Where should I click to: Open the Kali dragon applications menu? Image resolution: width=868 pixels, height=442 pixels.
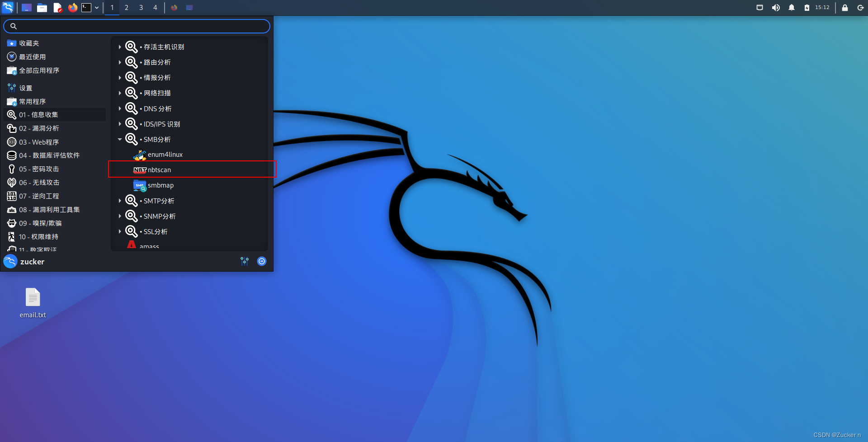tap(8, 7)
